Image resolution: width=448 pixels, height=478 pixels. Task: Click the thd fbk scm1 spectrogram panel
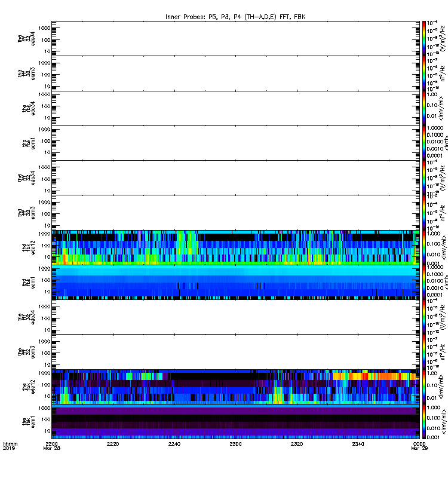click(235, 282)
